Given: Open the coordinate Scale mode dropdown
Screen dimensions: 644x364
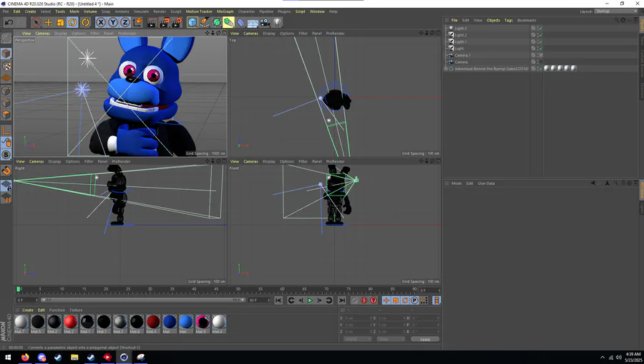Looking at the screenshot, I should (391, 340).
